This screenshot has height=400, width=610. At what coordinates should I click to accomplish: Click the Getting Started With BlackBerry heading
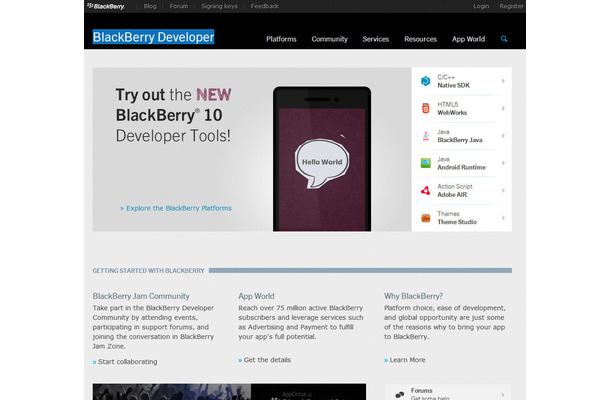(x=149, y=270)
